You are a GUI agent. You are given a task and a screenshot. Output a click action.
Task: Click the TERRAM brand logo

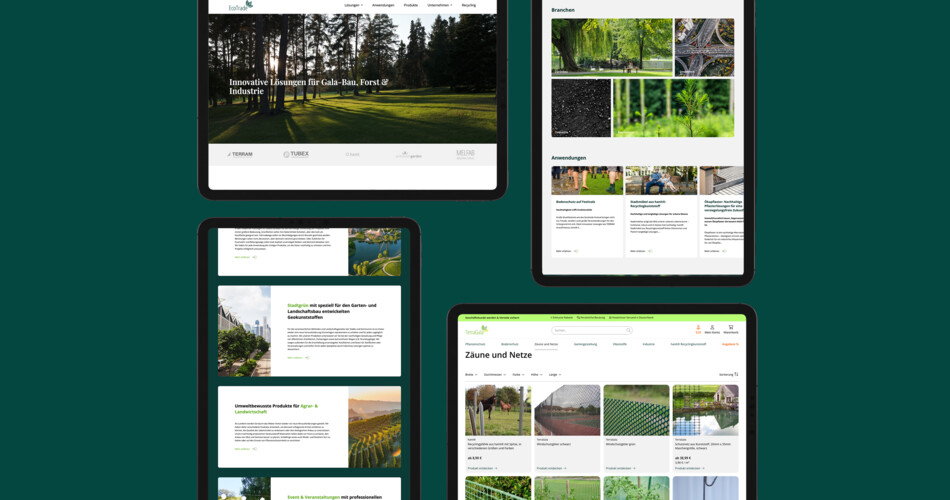pos(240,155)
